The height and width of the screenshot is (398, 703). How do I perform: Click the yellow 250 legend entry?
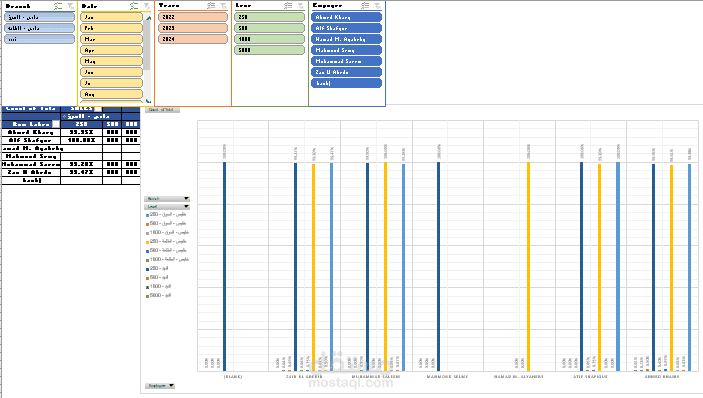point(166,242)
